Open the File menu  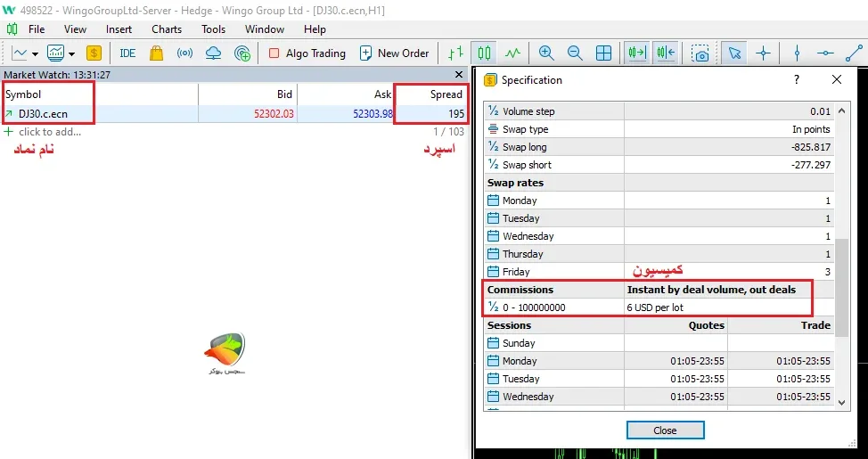coord(37,29)
